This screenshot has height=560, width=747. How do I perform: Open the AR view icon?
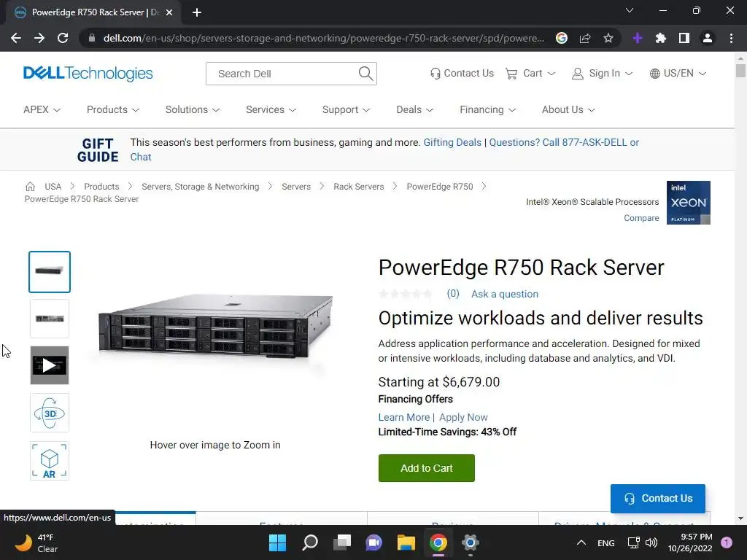coord(50,461)
